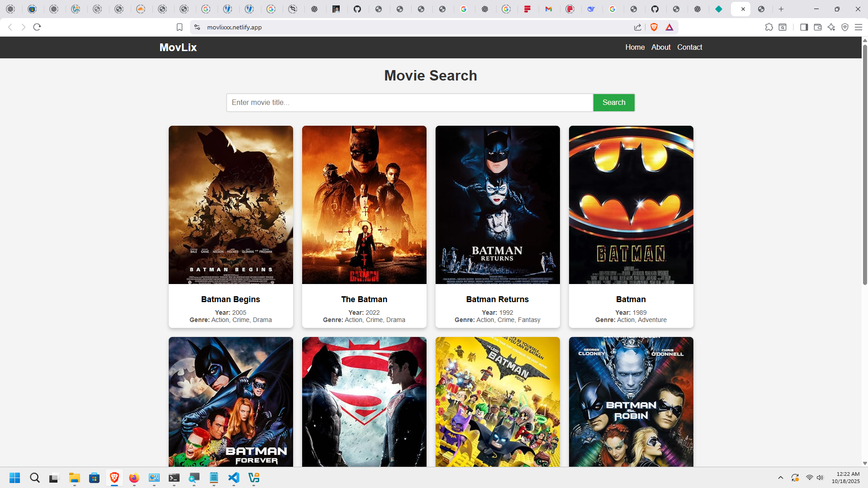Screen dimensions: 868x488
Task: Close the active MovLix tab
Action: point(743,9)
